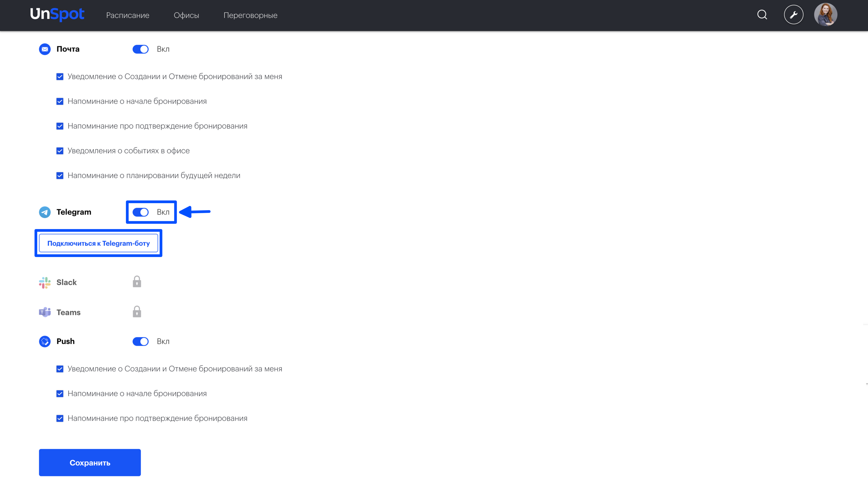This screenshot has height=487, width=868.
Task: Click Вкл label next to Telegram
Action: click(163, 212)
